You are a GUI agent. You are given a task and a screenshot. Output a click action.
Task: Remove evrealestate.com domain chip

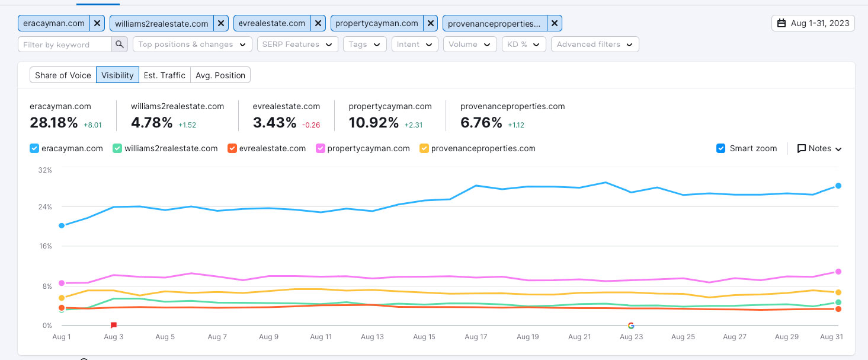318,23
